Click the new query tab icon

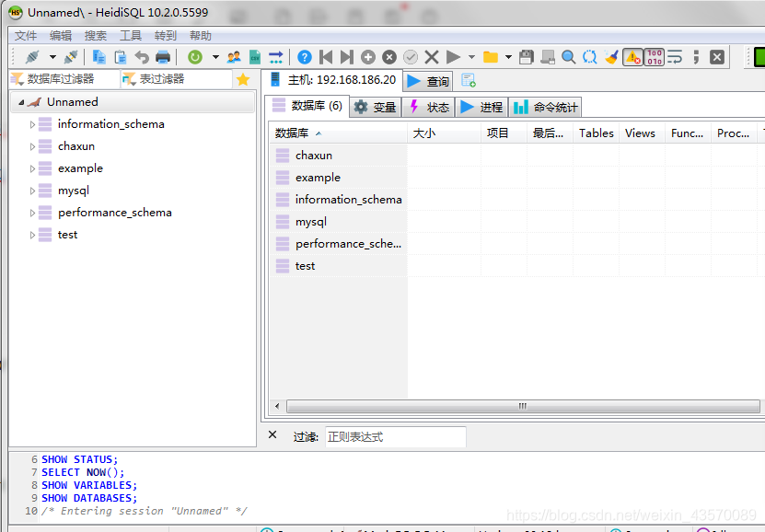(x=468, y=80)
